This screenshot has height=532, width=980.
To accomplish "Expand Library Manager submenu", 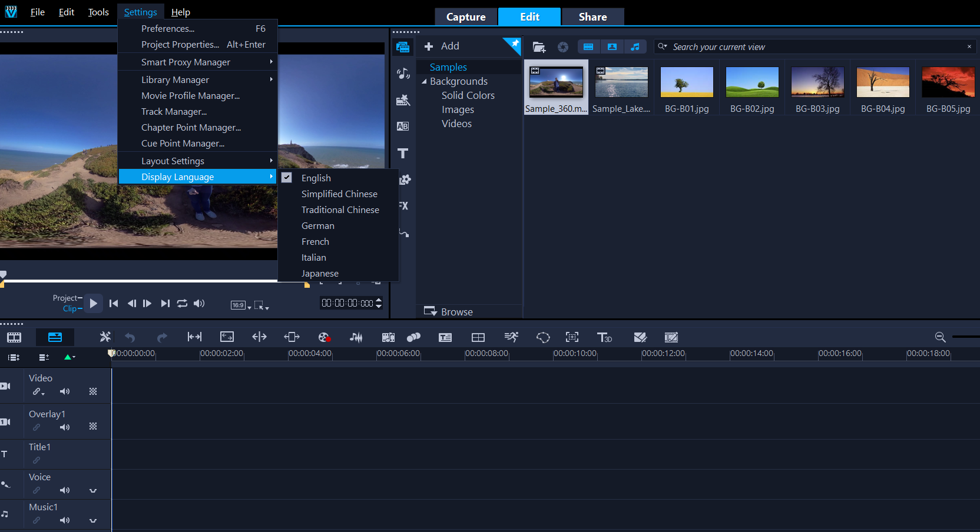I will (271, 79).
